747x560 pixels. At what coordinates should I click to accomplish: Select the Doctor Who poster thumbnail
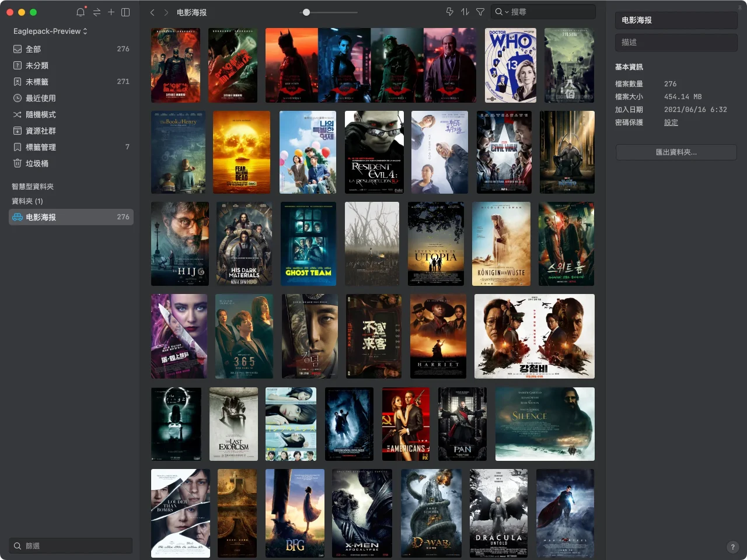pyautogui.click(x=511, y=65)
